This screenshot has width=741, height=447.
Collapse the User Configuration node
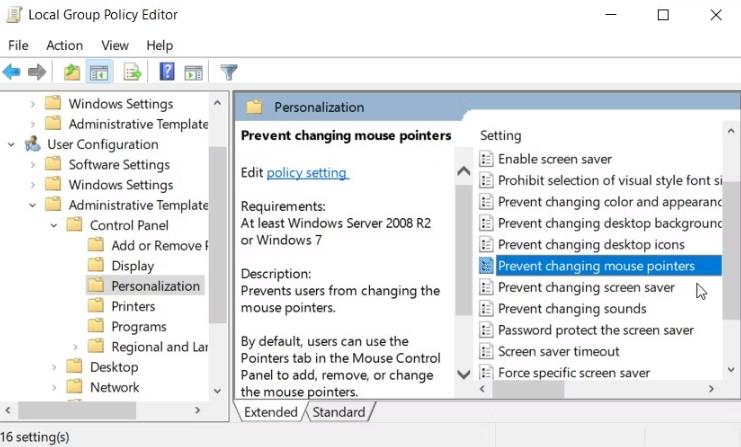coord(11,144)
